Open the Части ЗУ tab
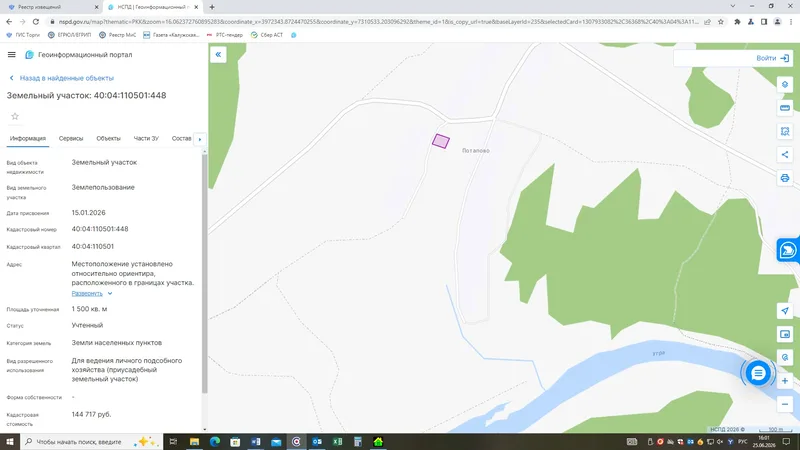 click(x=146, y=138)
